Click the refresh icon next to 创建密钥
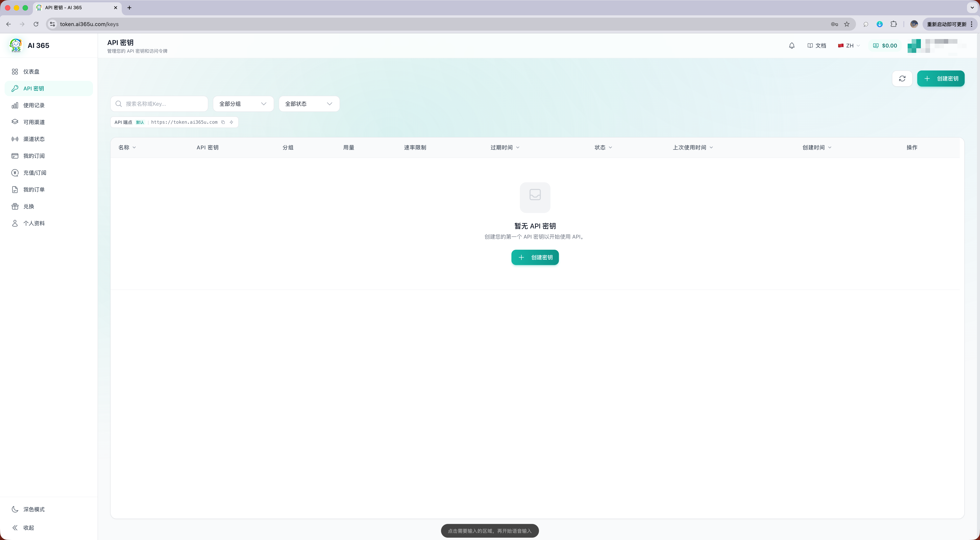The height and width of the screenshot is (540, 980). point(902,78)
